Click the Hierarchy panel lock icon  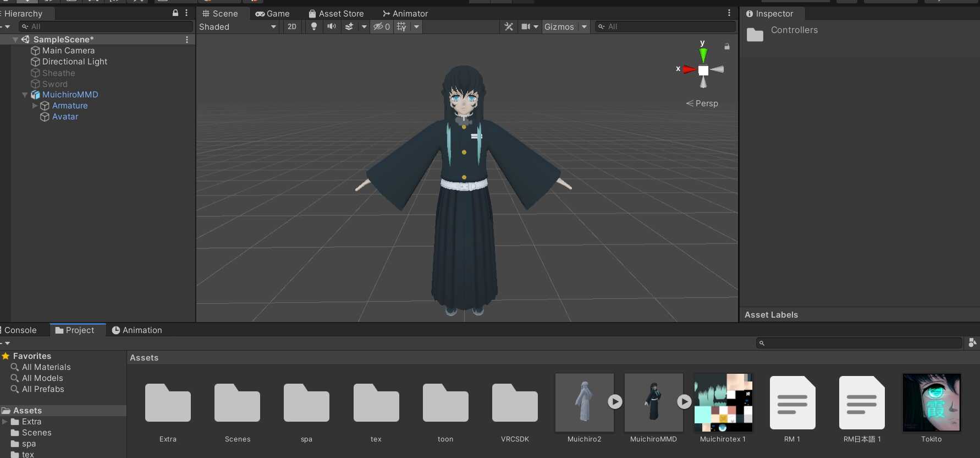(175, 13)
